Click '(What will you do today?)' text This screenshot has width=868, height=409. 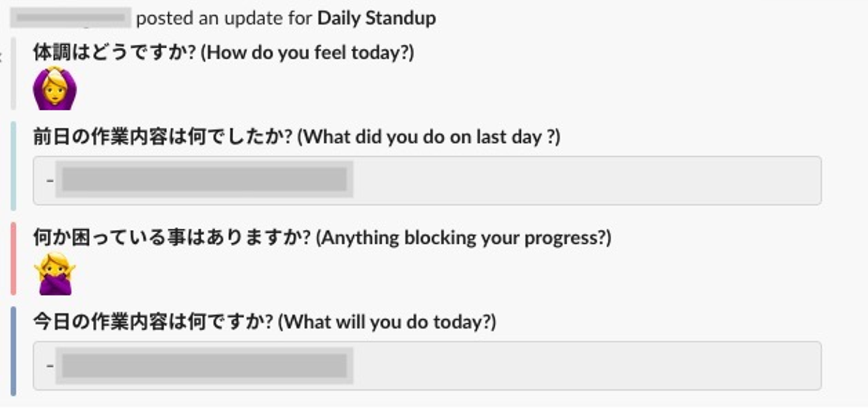pos(387,322)
